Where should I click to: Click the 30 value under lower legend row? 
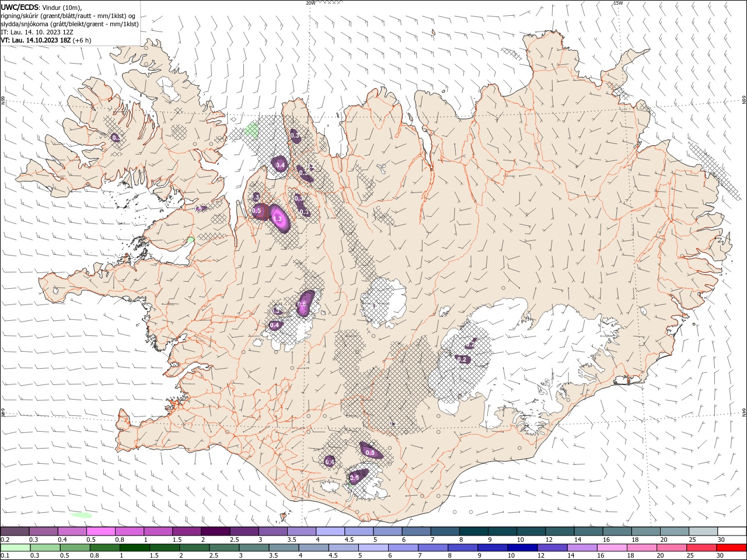[x=721, y=556]
